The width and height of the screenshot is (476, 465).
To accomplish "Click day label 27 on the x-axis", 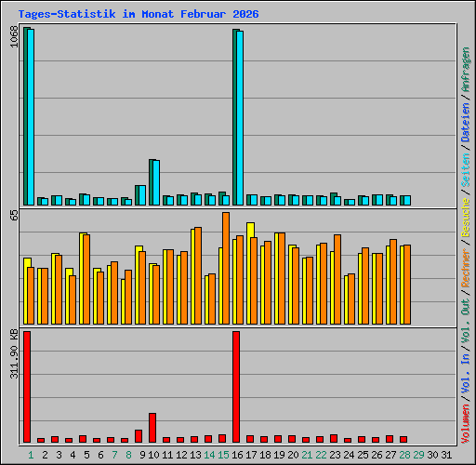I will click(390, 455).
